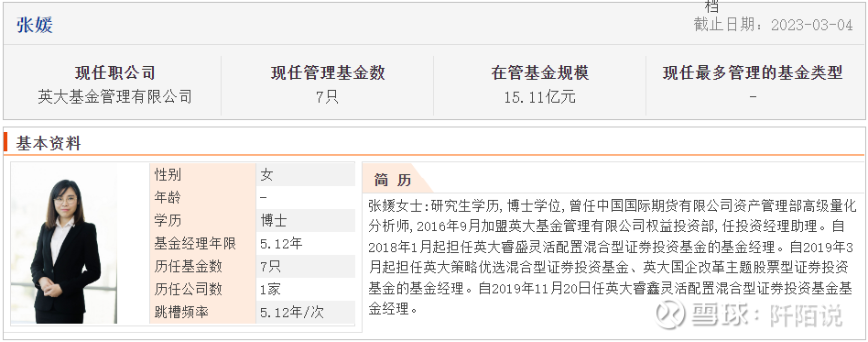Image resolution: width=868 pixels, height=342 pixels.
Task: Click 现任最多管理的基金类型 header
Action: [753, 72]
